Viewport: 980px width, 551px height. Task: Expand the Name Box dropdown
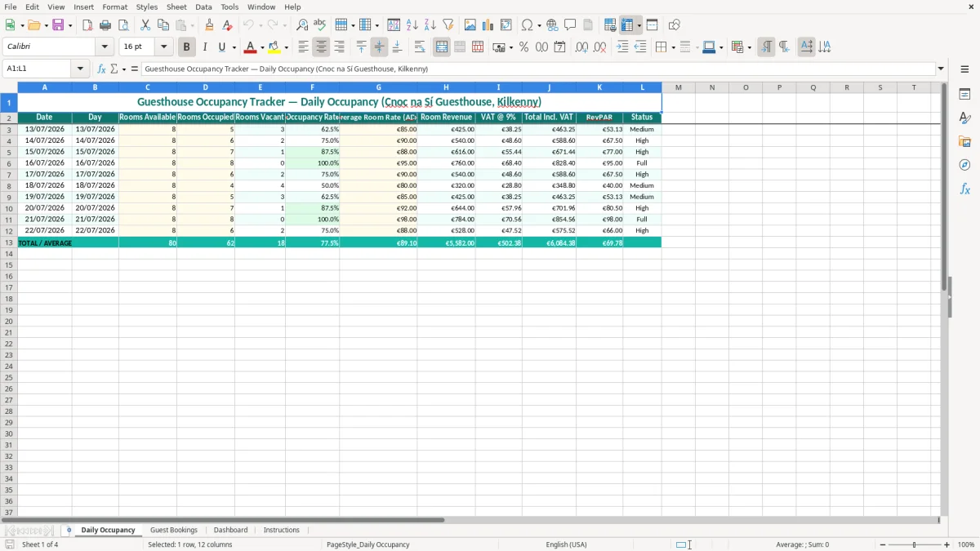[x=80, y=69]
